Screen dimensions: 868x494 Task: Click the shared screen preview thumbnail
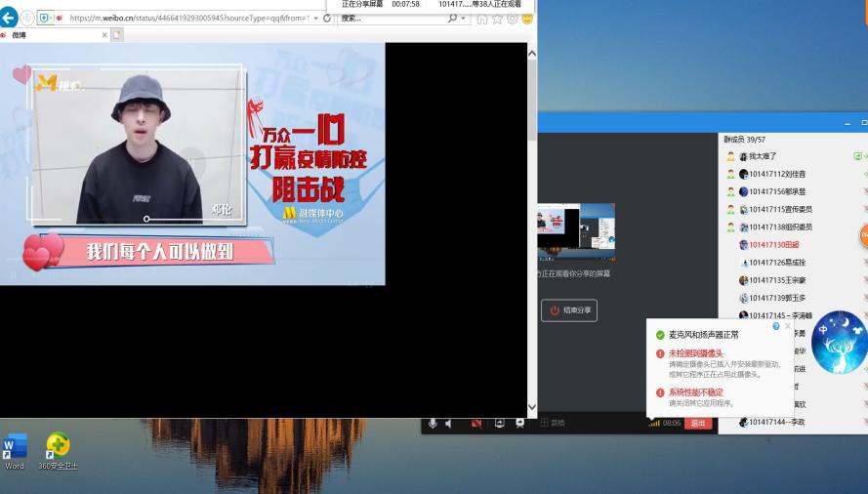[576, 232]
